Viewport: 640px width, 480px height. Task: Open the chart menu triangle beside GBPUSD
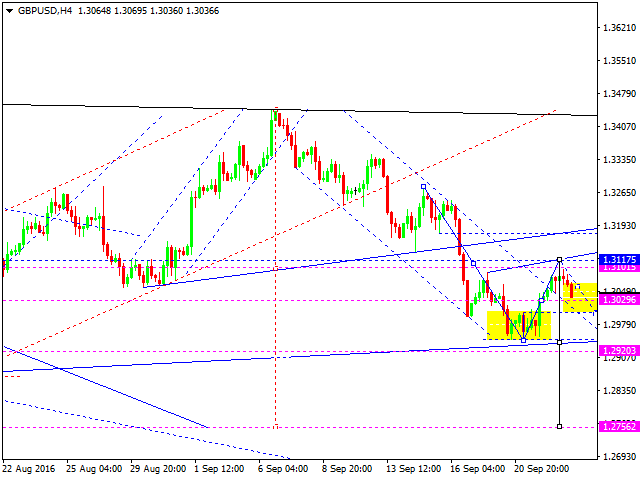pos(9,11)
